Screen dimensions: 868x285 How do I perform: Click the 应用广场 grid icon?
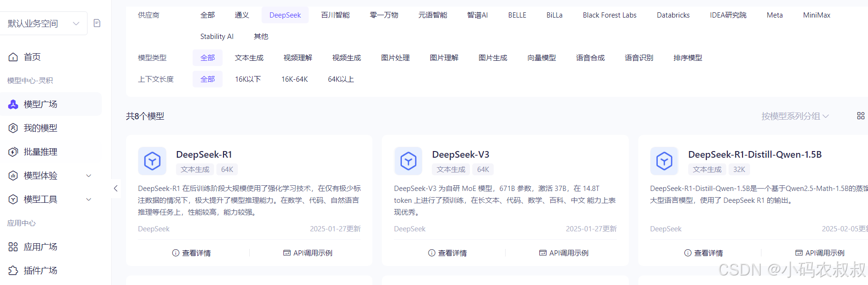[x=13, y=247]
